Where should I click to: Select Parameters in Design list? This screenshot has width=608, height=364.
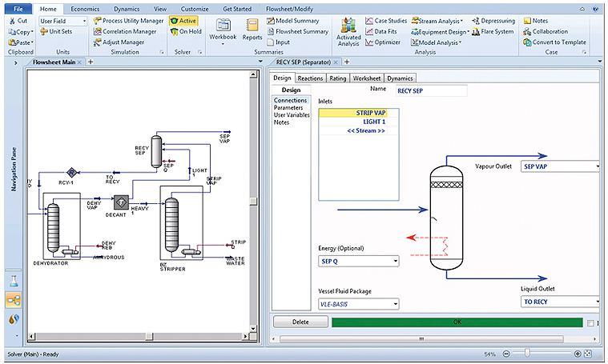pos(288,108)
